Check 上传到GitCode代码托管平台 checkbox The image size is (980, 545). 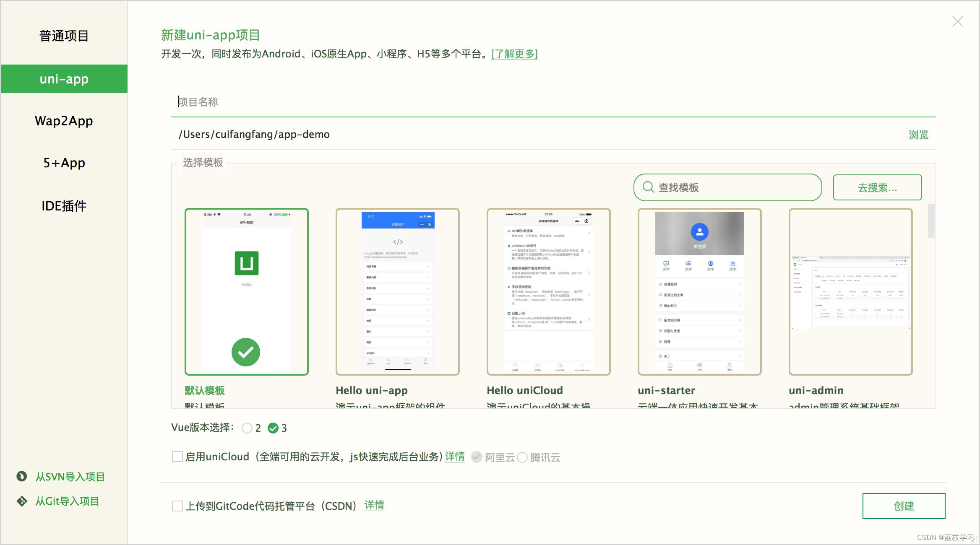pos(177,506)
